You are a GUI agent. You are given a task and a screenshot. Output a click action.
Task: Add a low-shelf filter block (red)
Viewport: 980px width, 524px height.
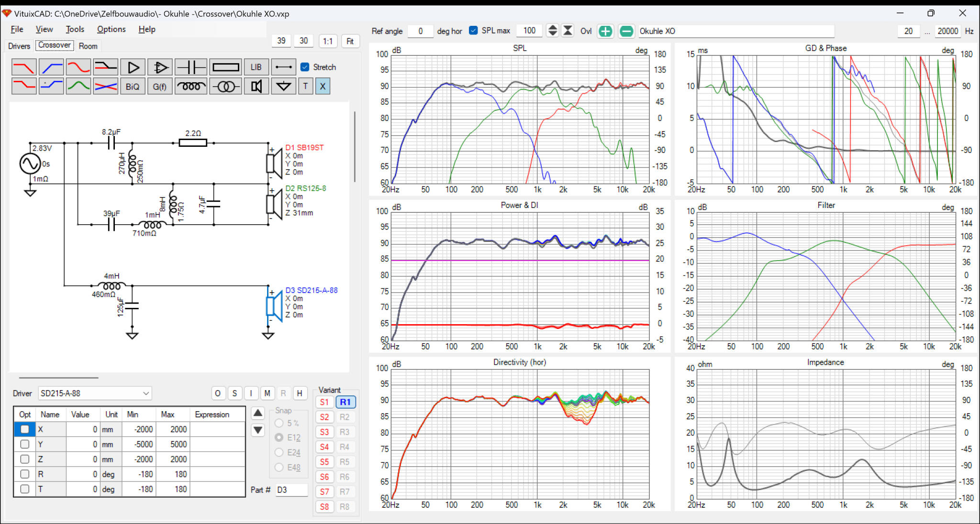[23, 86]
